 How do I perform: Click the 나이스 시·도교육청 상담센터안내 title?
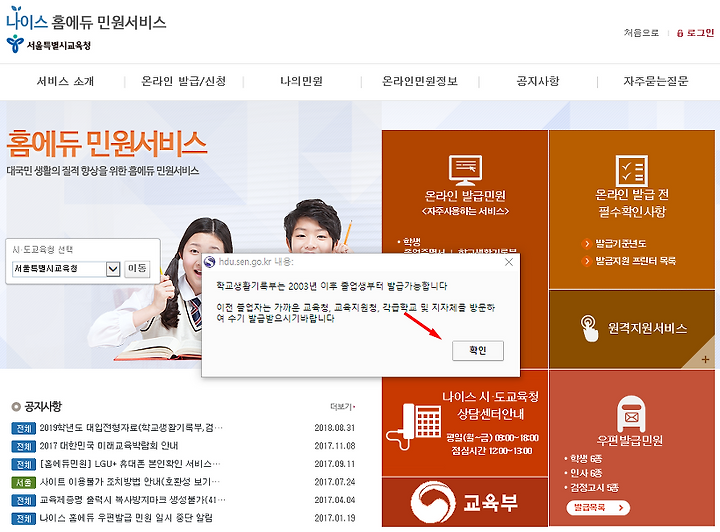490,406
